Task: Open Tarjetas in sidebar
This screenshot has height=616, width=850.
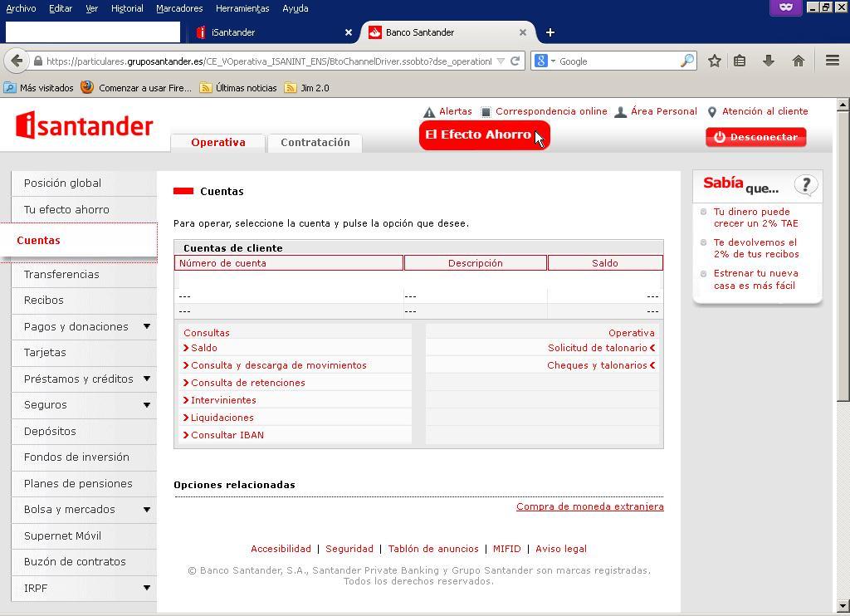Action: (84, 353)
